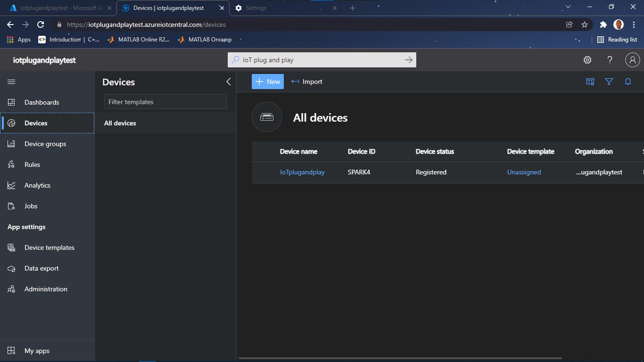Create a new device with New button
The image size is (644, 362).
coord(268,82)
